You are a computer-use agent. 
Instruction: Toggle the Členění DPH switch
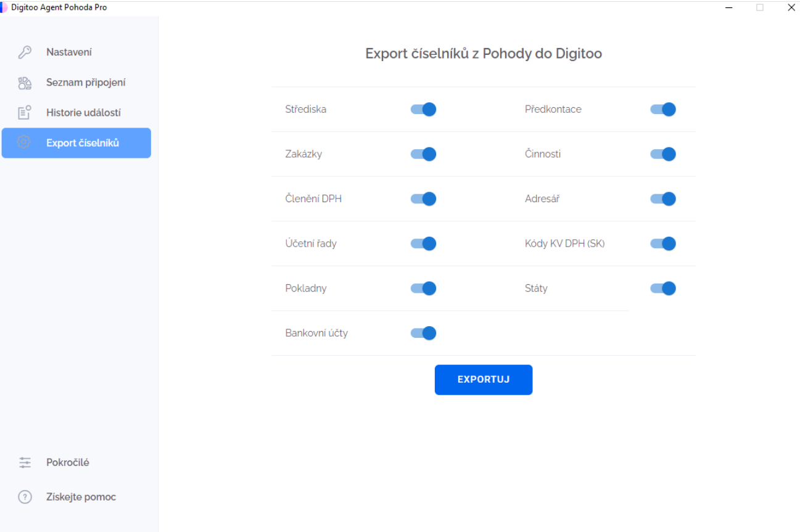pos(423,198)
